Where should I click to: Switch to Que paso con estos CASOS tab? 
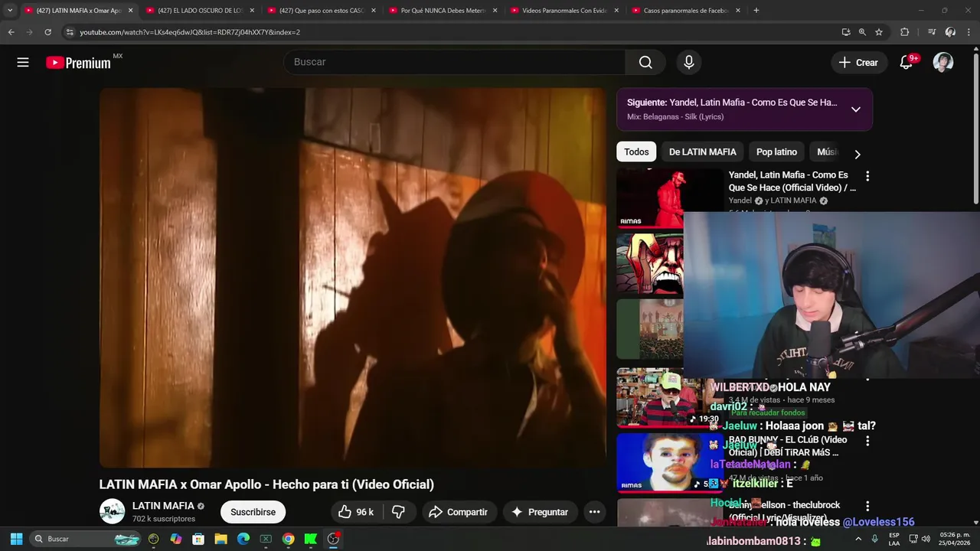322,11
